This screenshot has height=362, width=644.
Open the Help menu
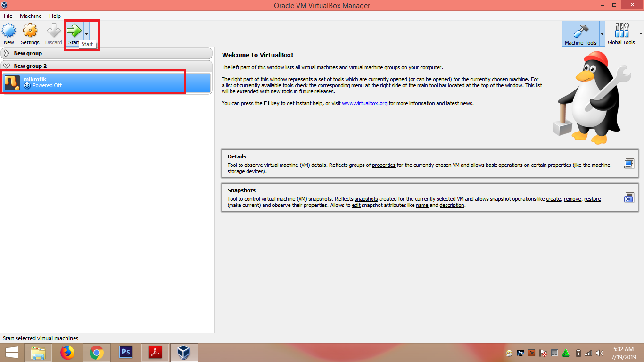(x=55, y=16)
